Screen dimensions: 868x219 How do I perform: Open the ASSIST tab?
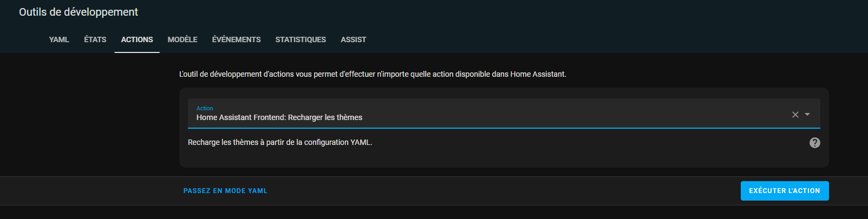click(353, 39)
